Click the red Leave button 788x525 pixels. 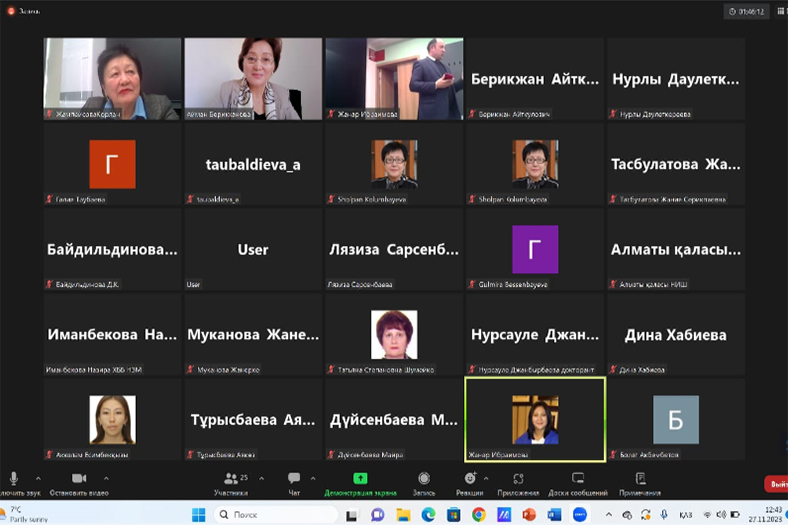coord(776,484)
